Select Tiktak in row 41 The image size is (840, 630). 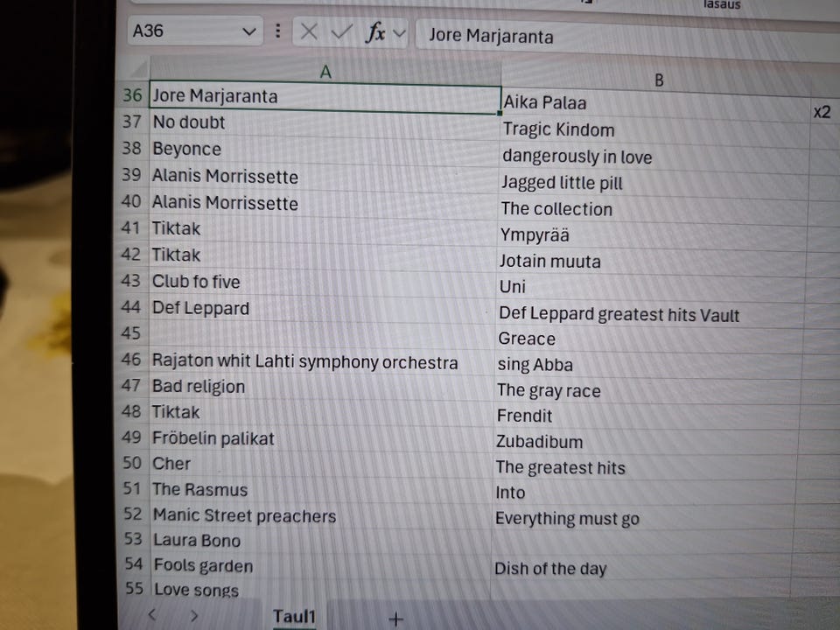click(323, 230)
